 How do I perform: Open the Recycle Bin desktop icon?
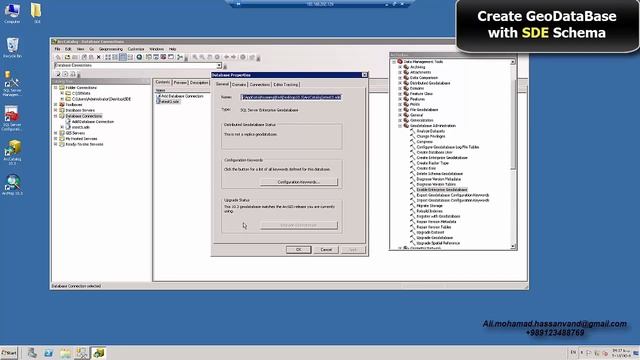pyautogui.click(x=12, y=47)
